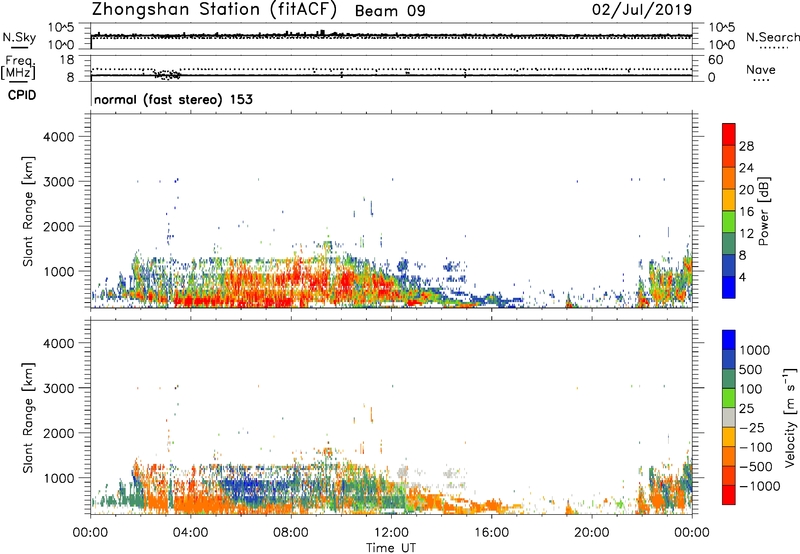Select the "16:00" time tick label
The image size is (800, 554).
tap(491, 533)
